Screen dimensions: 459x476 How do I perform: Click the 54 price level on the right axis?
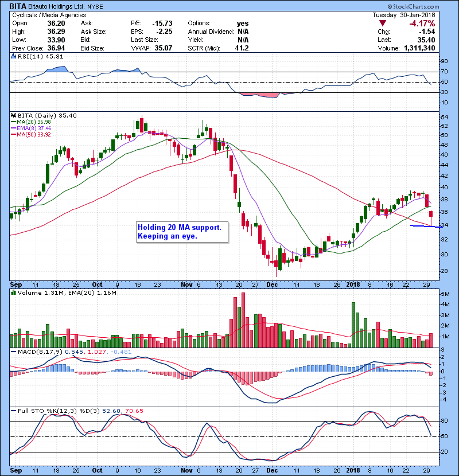click(x=444, y=118)
